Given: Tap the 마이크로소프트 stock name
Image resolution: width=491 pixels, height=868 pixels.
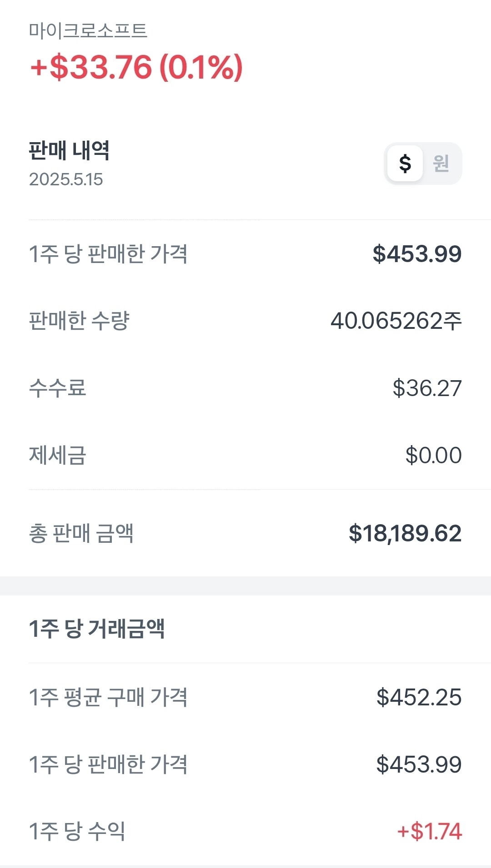Looking at the screenshot, I should pyautogui.click(x=88, y=31).
